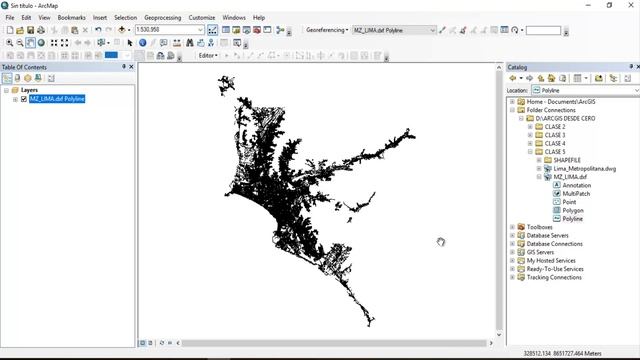Image resolution: width=640 pixels, height=360 pixels.
Task: Open the map scale dropdown
Action: 200,30
